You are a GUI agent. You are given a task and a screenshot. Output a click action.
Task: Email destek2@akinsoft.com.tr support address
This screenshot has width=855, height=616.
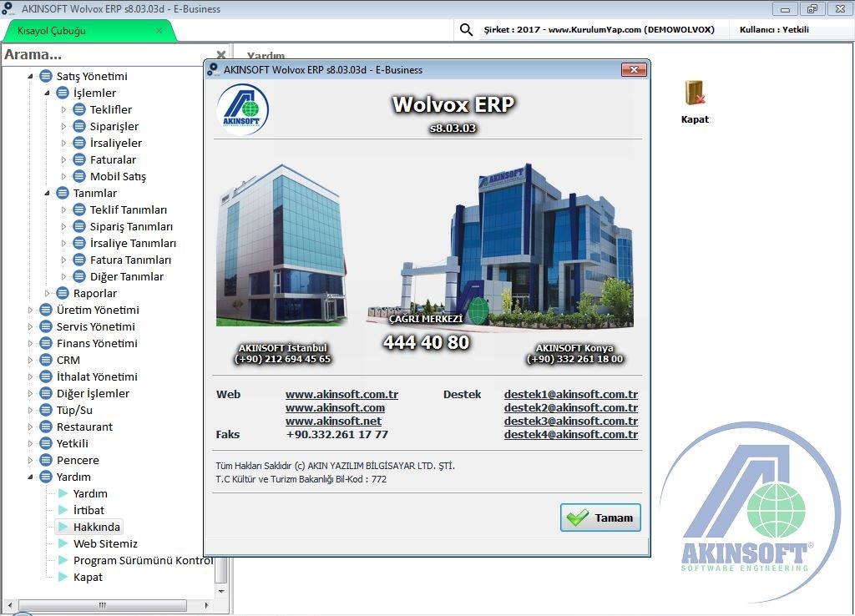point(571,408)
